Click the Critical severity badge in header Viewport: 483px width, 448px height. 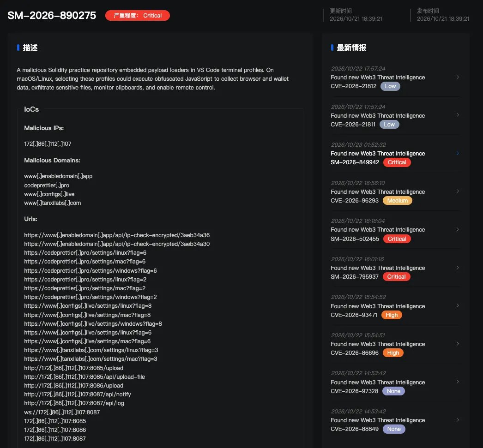pyautogui.click(x=138, y=15)
